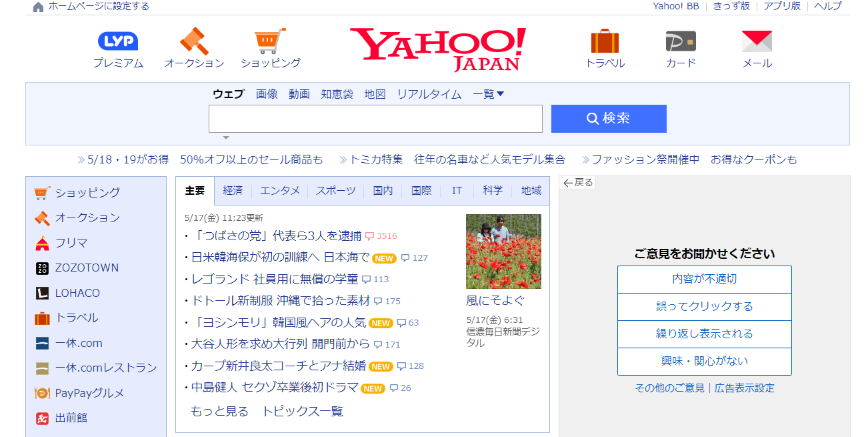The image size is (868, 437).
Task: Select the リアルタイム search tab
Action: pos(429,94)
